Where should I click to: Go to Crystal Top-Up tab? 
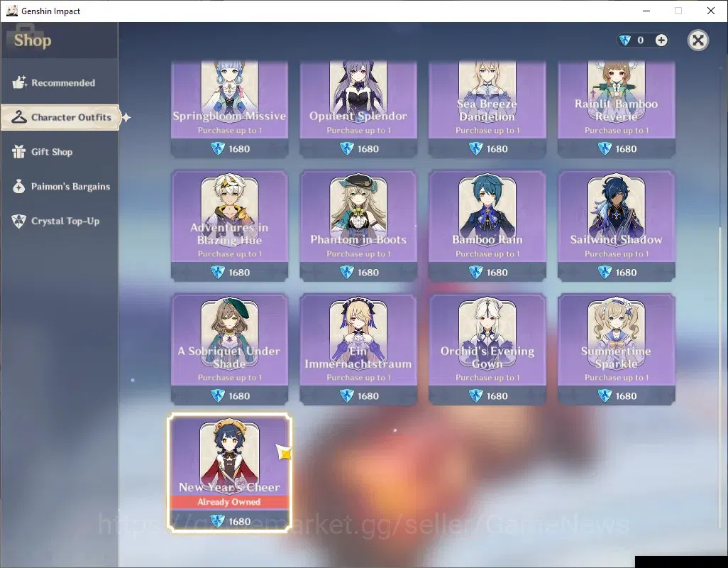pyautogui.click(x=60, y=221)
